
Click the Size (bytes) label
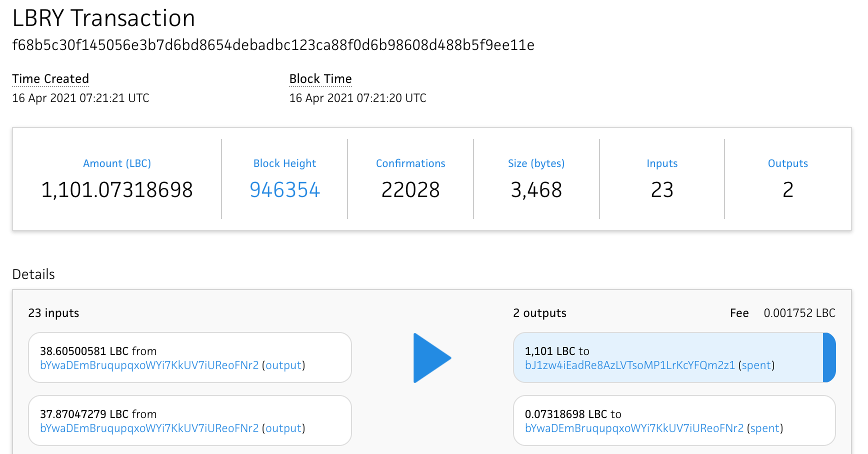536,163
